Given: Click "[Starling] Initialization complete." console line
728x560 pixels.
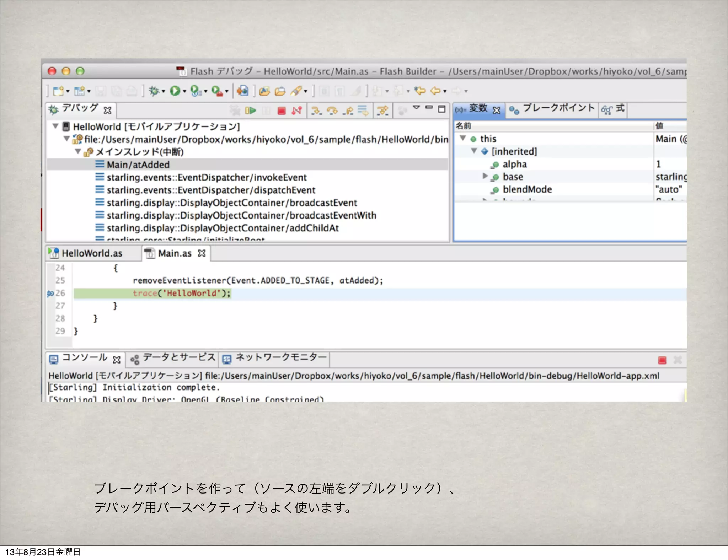Looking at the screenshot, I should pyautogui.click(x=134, y=387).
